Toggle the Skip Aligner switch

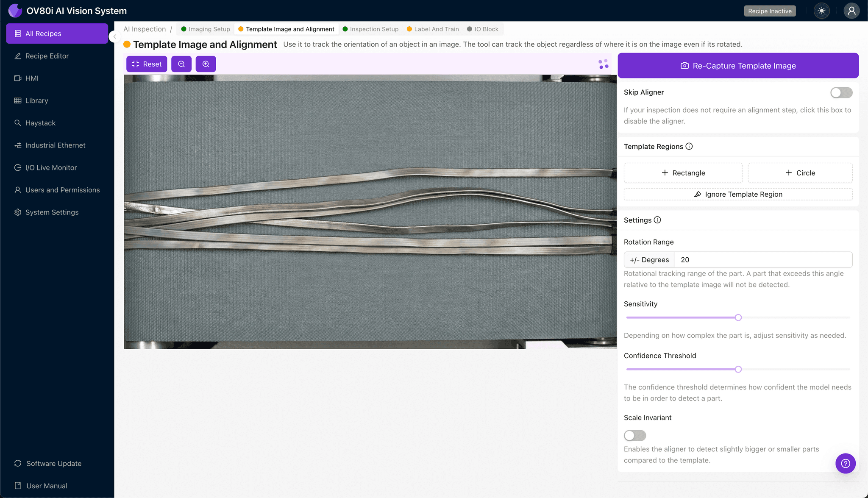[841, 92]
